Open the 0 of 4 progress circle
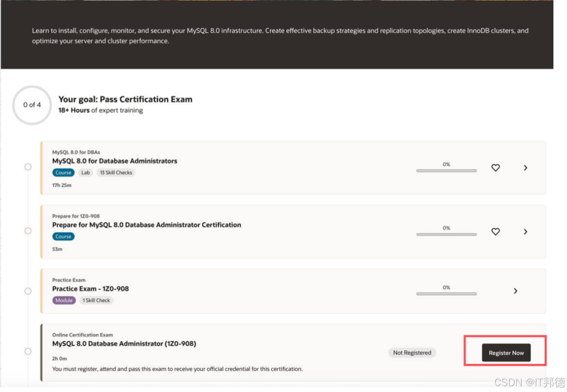Image resolution: width=567 pixels, height=392 pixels. 32,105
